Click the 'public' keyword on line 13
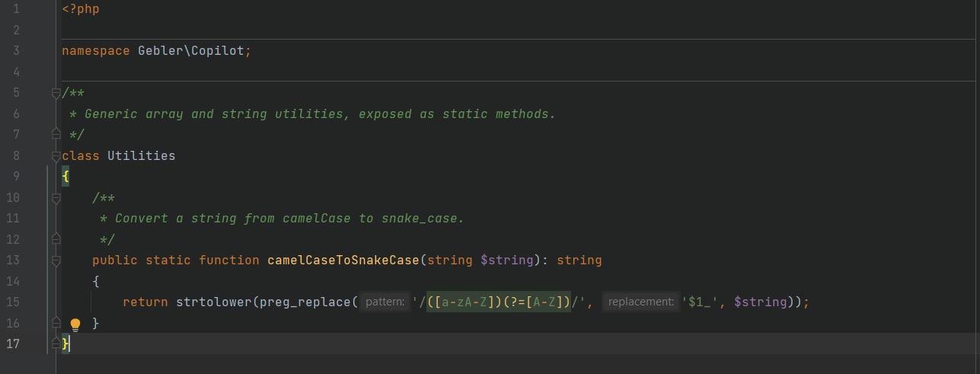The height and width of the screenshot is (374, 980). coord(115,260)
